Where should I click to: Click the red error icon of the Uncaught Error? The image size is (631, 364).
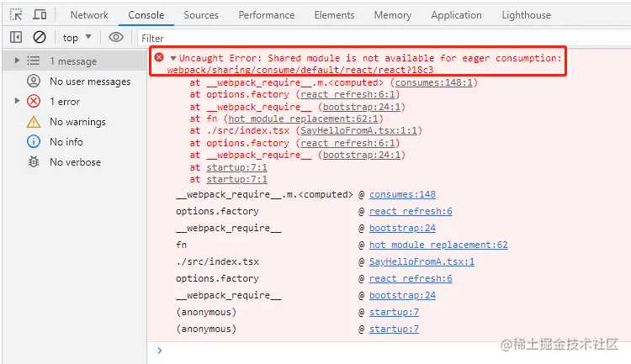coord(159,57)
